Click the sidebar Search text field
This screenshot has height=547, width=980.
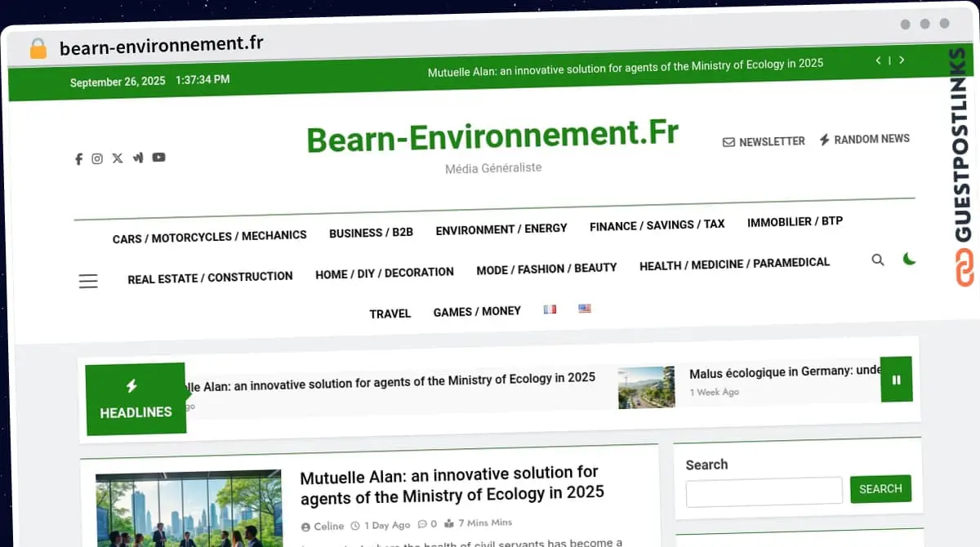764,491
